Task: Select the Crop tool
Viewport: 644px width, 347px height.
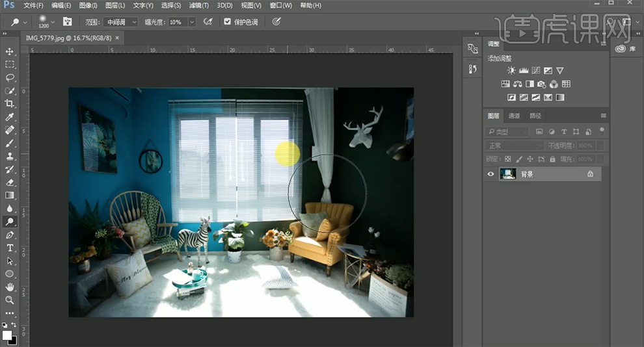Action: (10, 104)
